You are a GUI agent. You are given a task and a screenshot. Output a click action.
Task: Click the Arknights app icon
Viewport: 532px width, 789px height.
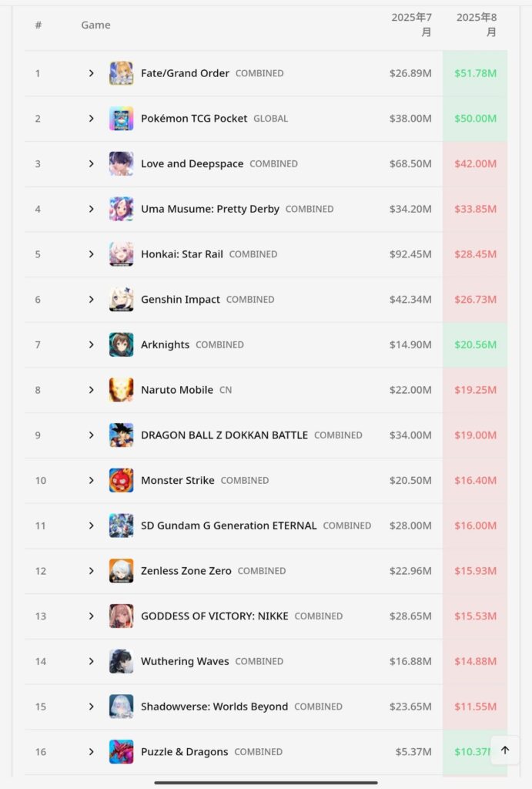[x=121, y=344]
